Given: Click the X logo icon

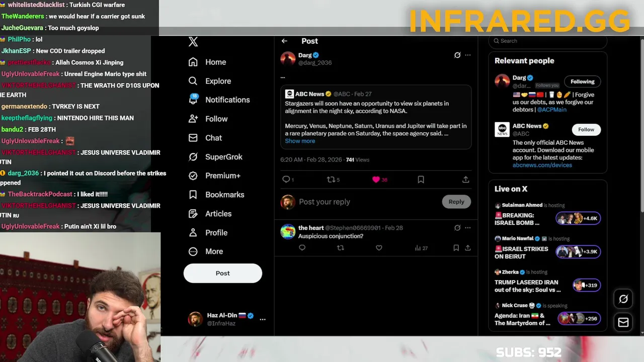Looking at the screenshot, I should click(x=193, y=42).
